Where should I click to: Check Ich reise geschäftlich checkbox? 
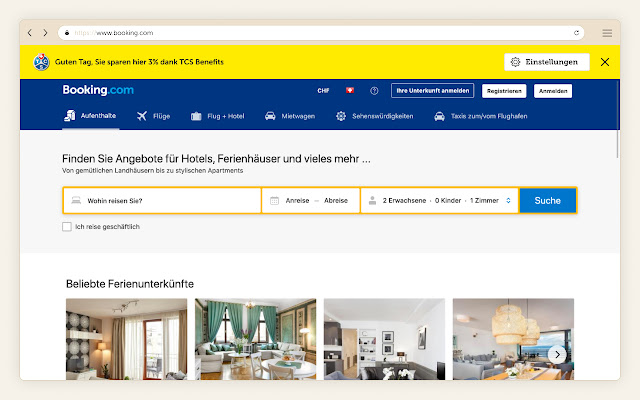click(67, 227)
